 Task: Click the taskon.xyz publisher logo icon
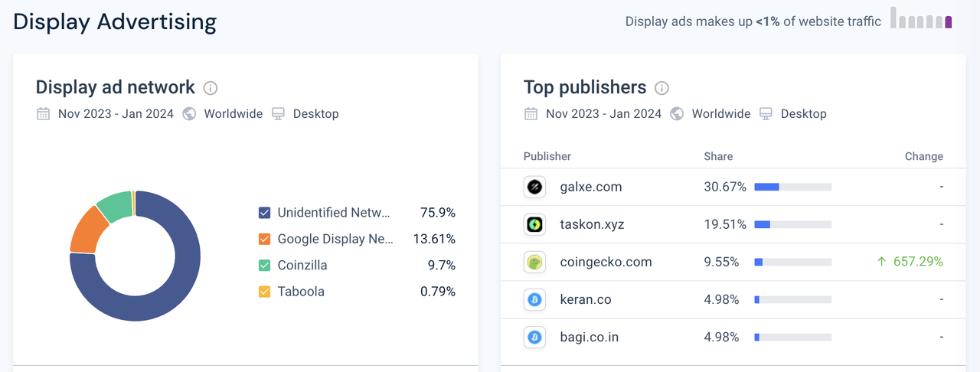coord(534,224)
